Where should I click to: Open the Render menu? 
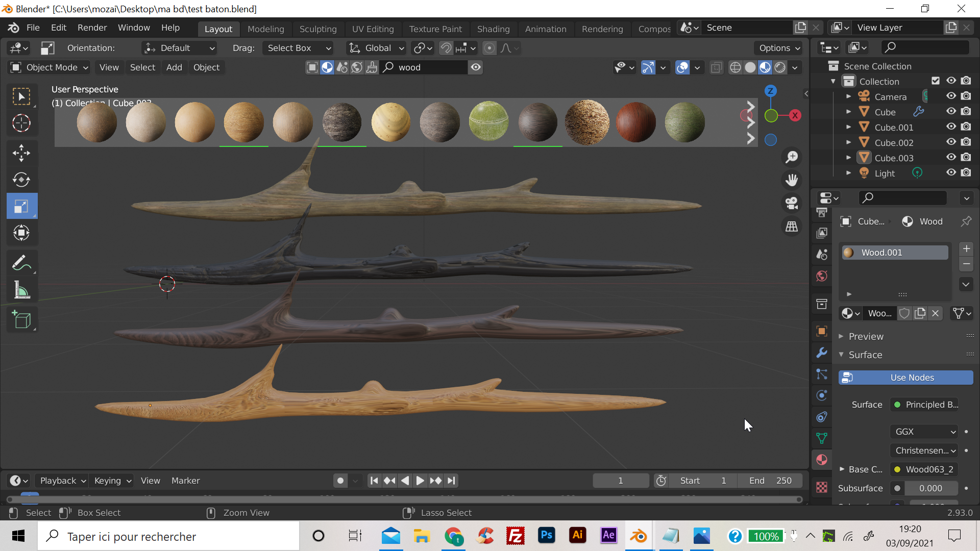(92, 28)
